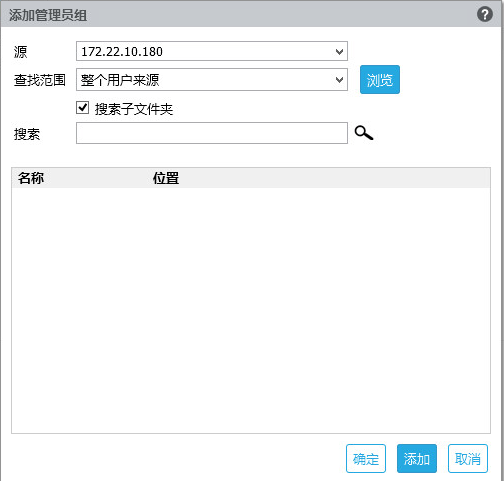Image resolution: width=504 pixels, height=481 pixels.
Task: Focus the 搜索 text input field
Action: (x=212, y=133)
